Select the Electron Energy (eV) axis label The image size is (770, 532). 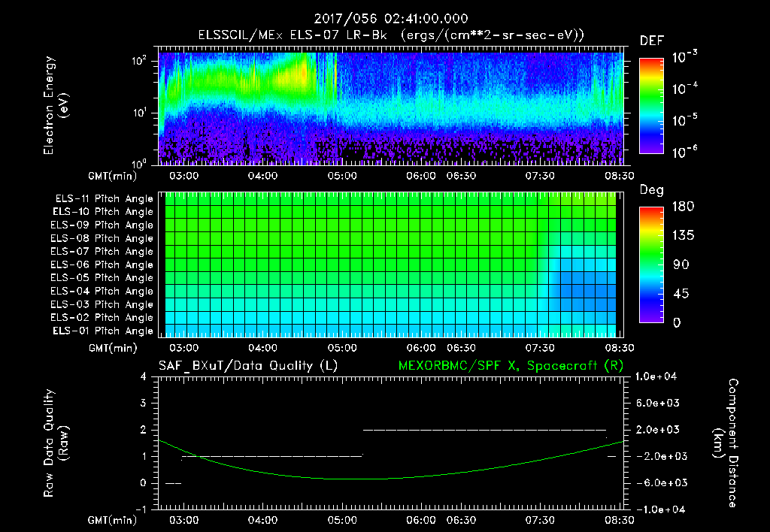tap(56, 105)
